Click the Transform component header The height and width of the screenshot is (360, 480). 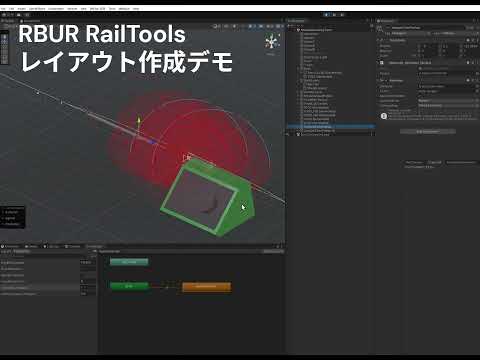coord(428,40)
